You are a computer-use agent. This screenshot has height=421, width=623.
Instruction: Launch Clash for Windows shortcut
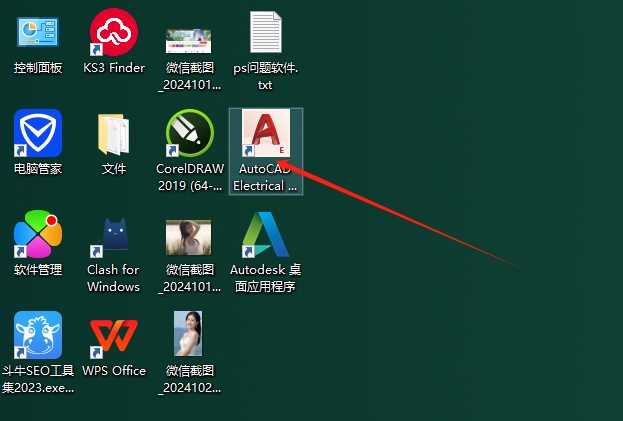tap(114, 236)
